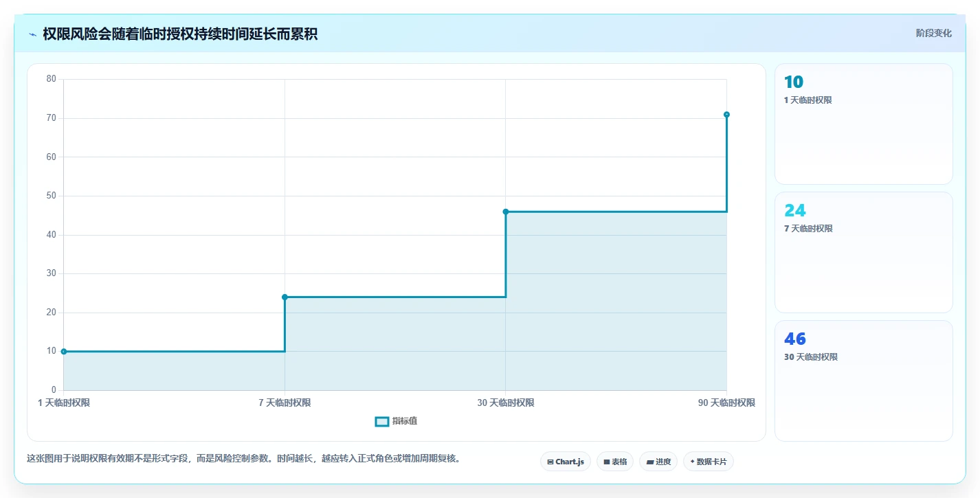Click the data point at 1 天临时权限

coord(64,352)
